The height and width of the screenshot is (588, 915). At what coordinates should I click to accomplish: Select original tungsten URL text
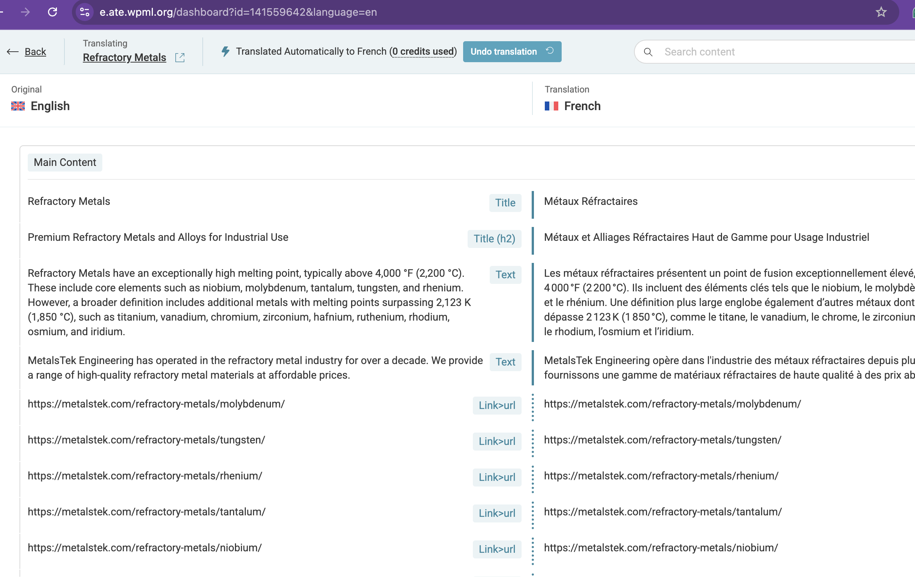tap(146, 440)
